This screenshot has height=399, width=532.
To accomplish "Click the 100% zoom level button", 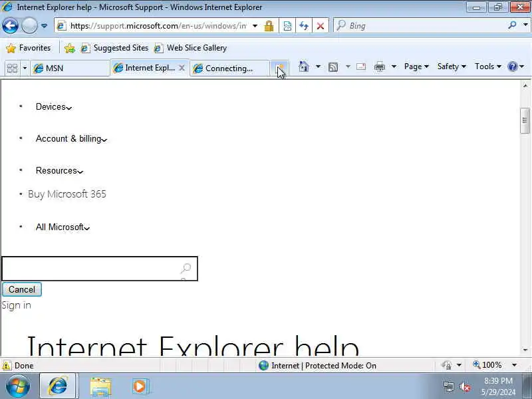I will click(x=487, y=365).
